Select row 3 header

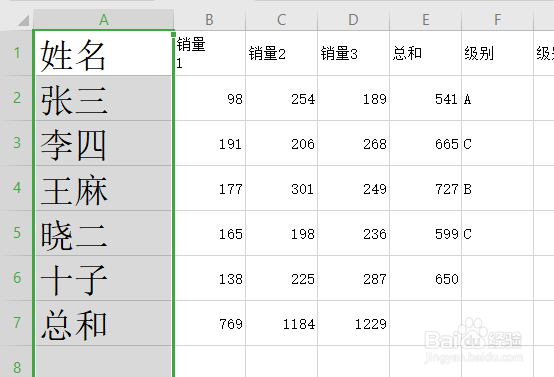point(17,143)
